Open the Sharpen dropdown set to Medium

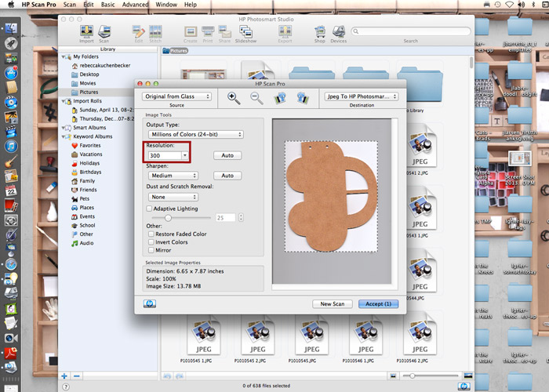click(x=173, y=176)
